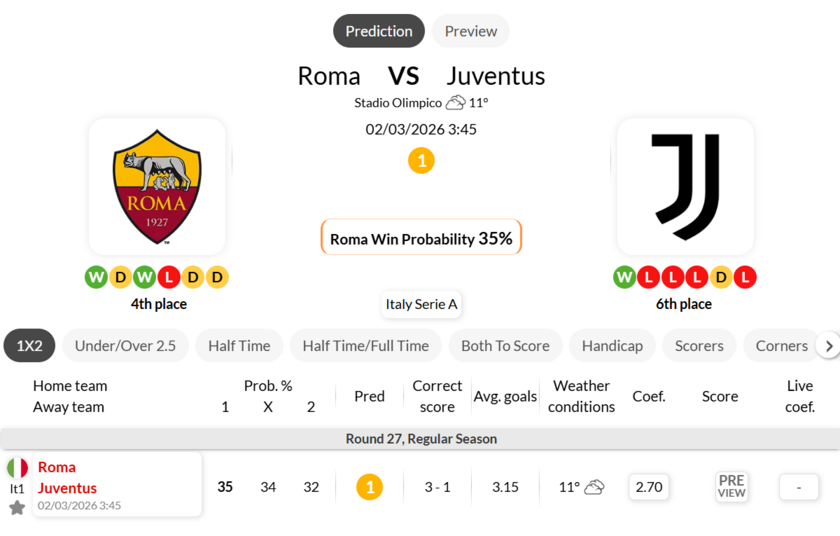
Task: Open the Both To Score tab
Action: pyautogui.click(x=505, y=346)
